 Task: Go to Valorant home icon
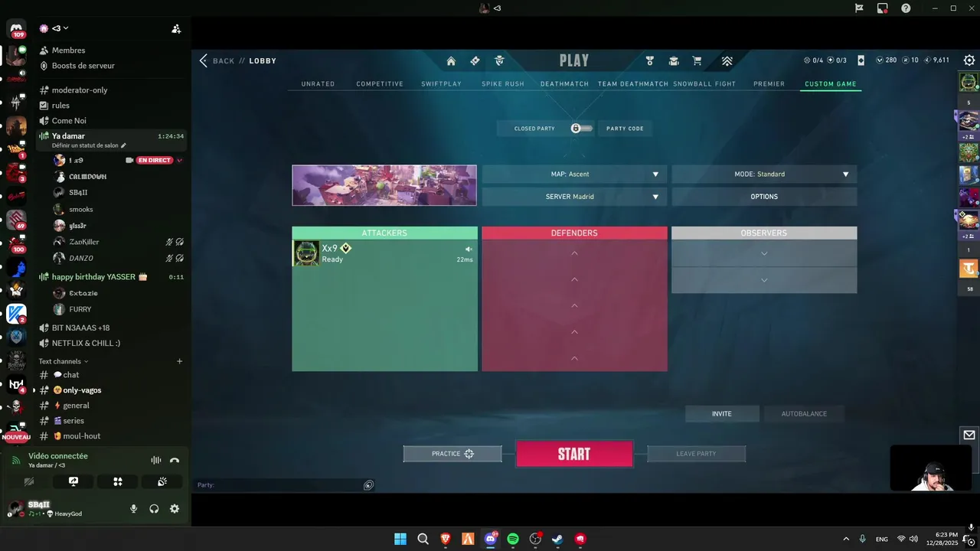point(451,61)
